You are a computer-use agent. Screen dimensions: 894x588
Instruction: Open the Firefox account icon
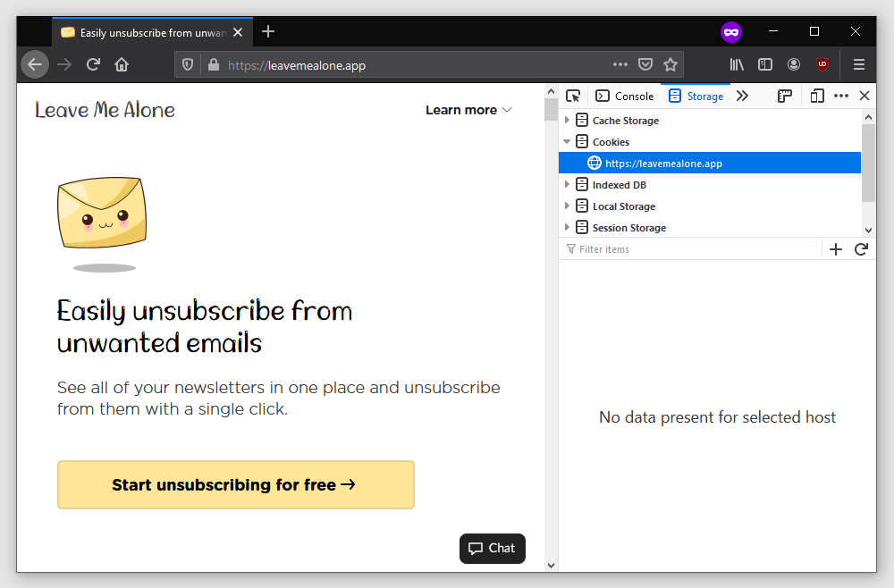tap(794, 64)
